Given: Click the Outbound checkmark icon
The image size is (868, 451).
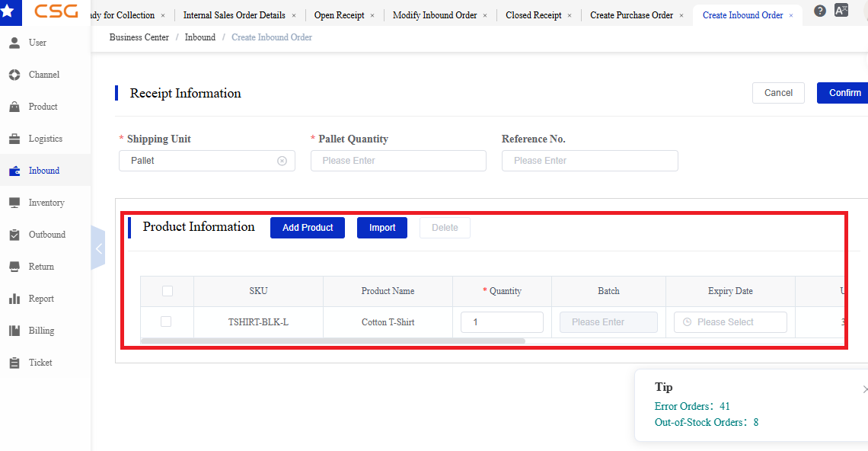Looking at the screenshot, I should tap(14, 235).
